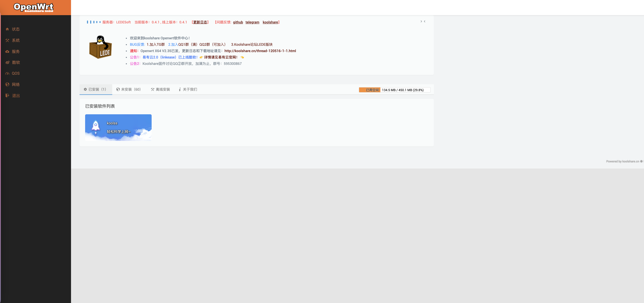The width and height of the screenshot is (644, 303).
Task: Click the tools icon beside 系统
Action: pos(7,40)
